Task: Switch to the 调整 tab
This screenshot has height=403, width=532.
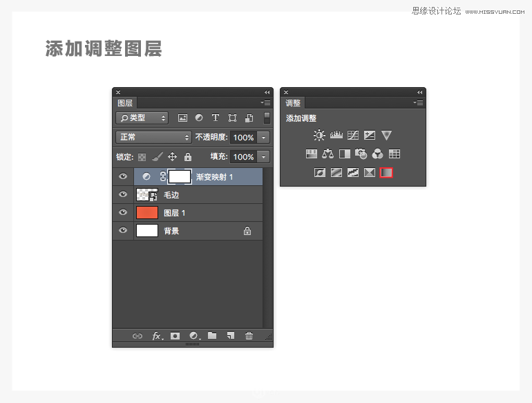Action: [293, 103]
